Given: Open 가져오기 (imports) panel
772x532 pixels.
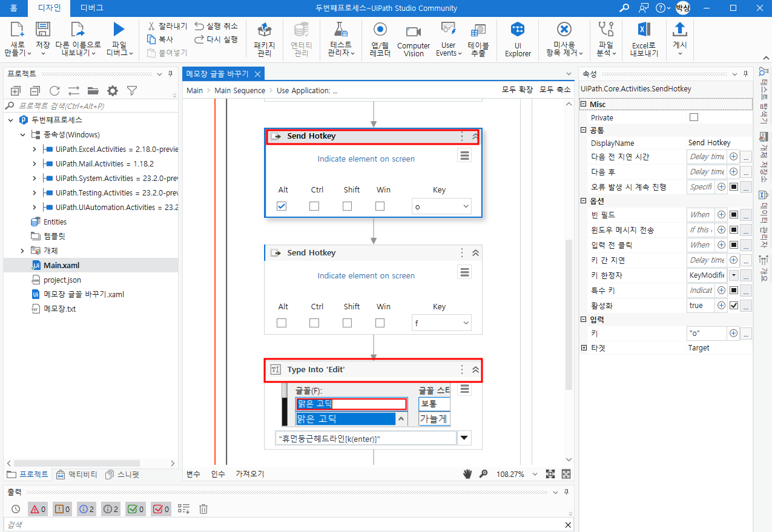Looking at the screenshot, I should [250, 474].
